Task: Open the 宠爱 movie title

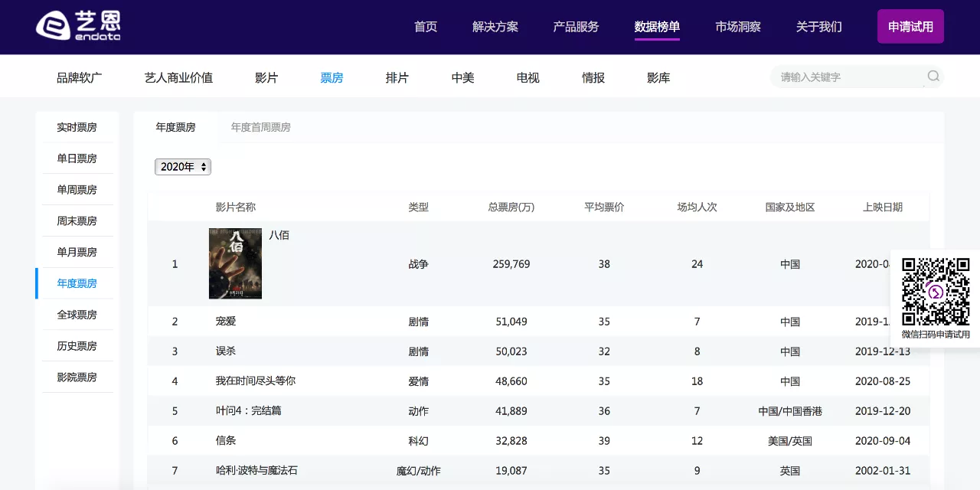Action: point(226,321)
